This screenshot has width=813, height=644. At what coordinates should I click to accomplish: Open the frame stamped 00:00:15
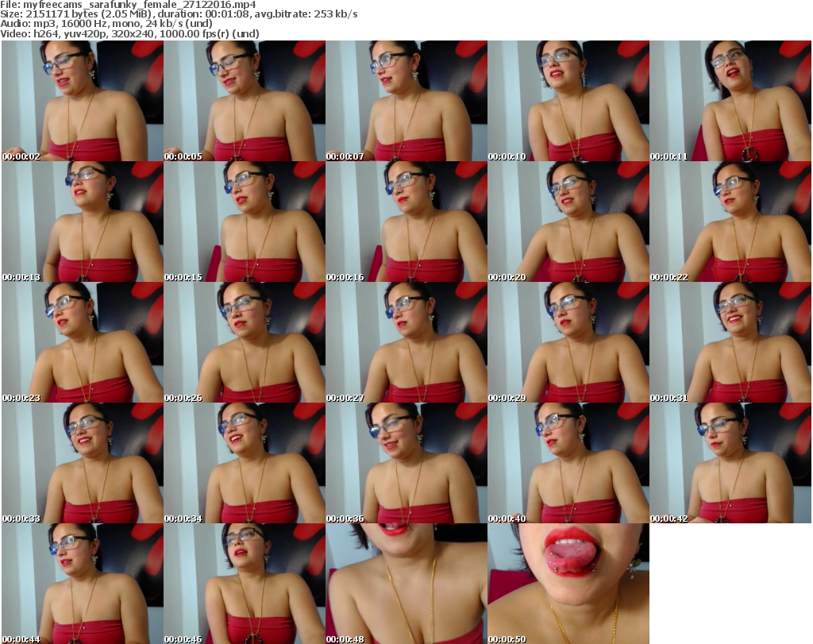[245, 222]
